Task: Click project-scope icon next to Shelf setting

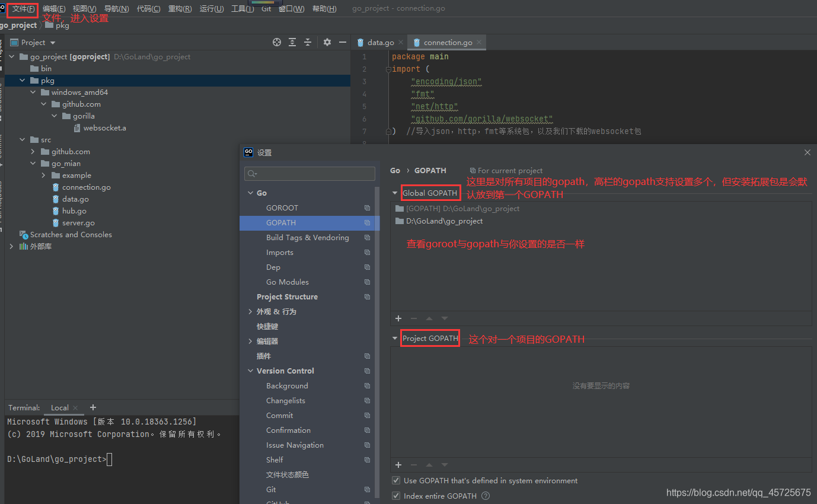Action: pyautogui.click(x=367, y=460)
